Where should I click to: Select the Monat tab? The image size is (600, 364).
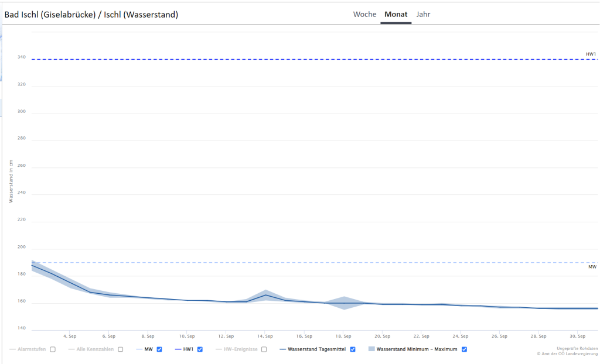396,14
